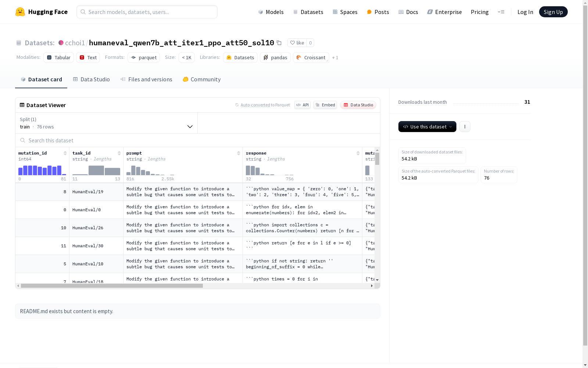Click the parquet format tag
588x368 pixels.
(144, 57)
